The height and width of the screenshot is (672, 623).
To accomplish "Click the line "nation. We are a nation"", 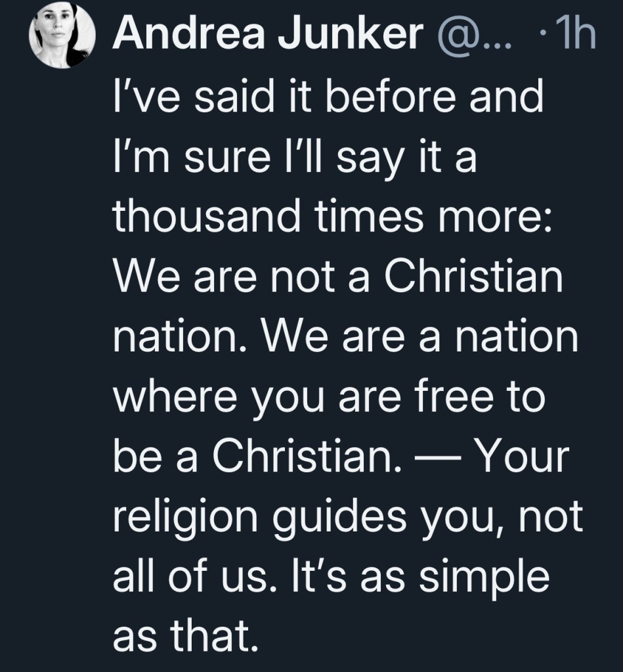I will pos(346,337).
